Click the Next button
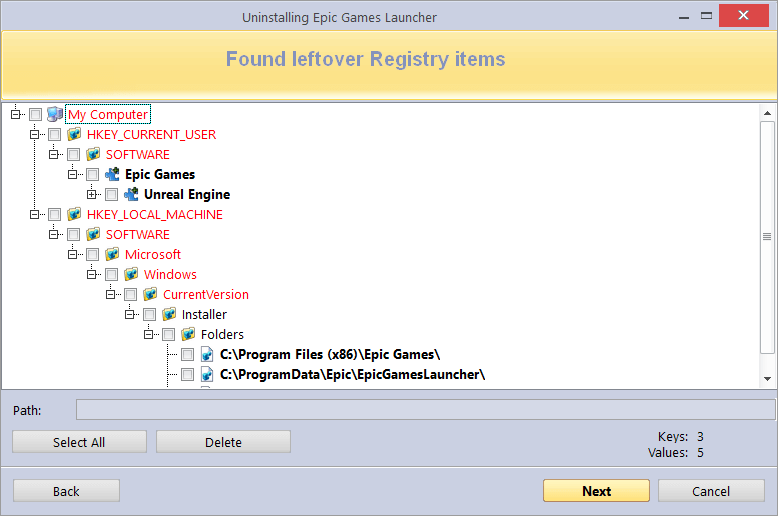This screenshot has height=516, width=778. tap(596, 491)
